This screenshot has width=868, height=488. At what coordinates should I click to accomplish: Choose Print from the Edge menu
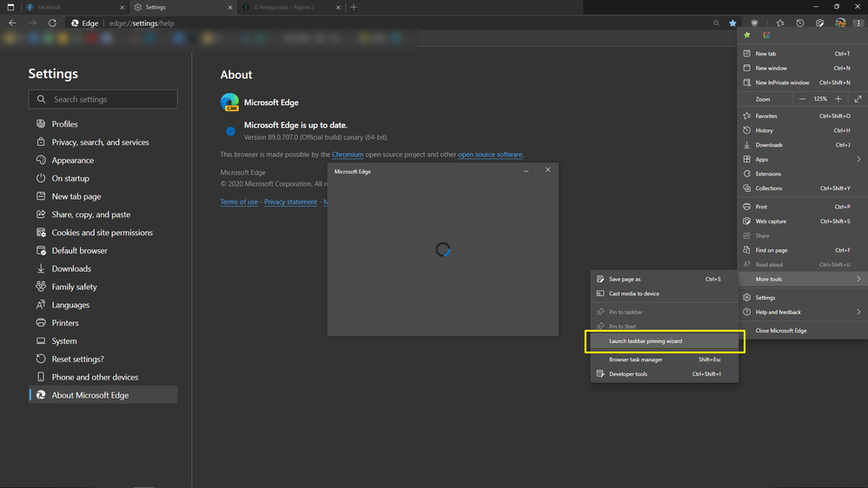[803, 207]
